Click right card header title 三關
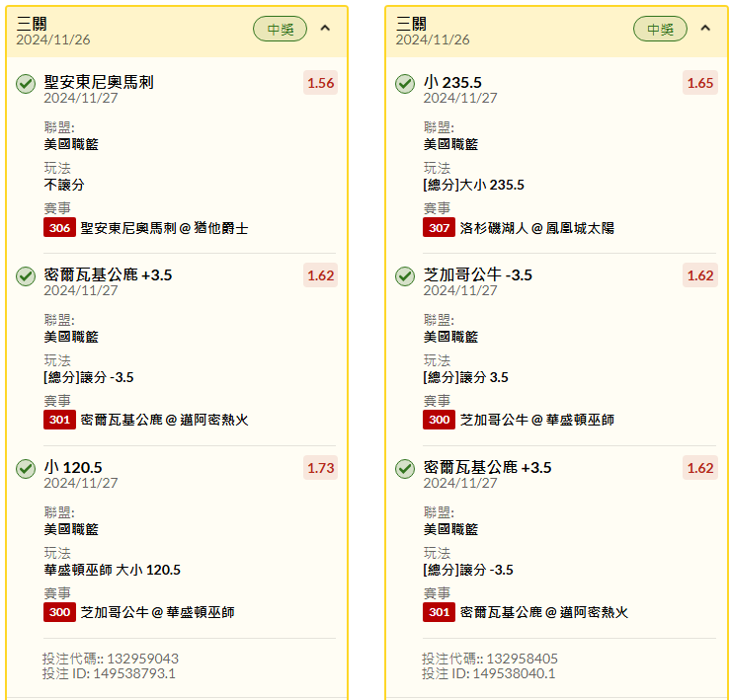Image resolution: width=729 pixels, height=700 pixels. pos(411,24)
